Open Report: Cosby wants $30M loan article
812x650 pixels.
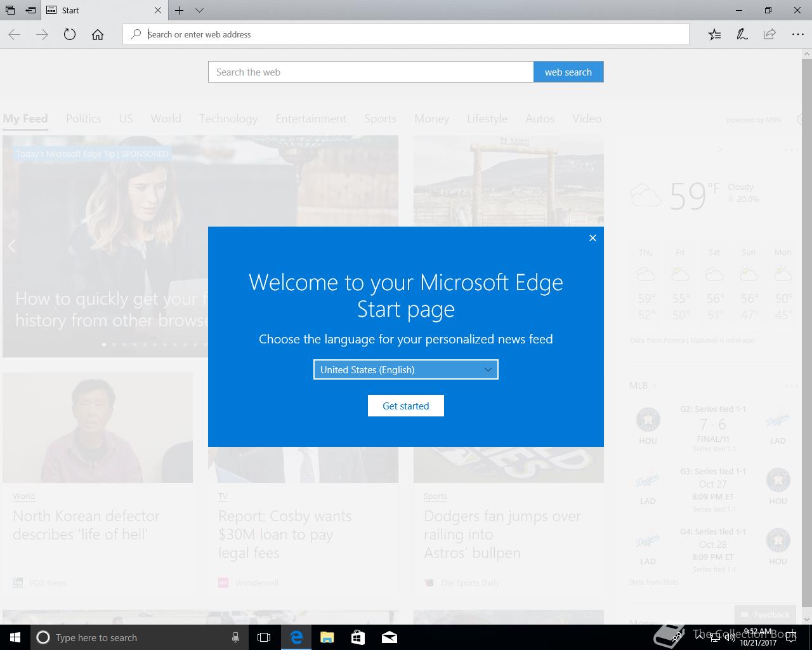click(285, 534)
